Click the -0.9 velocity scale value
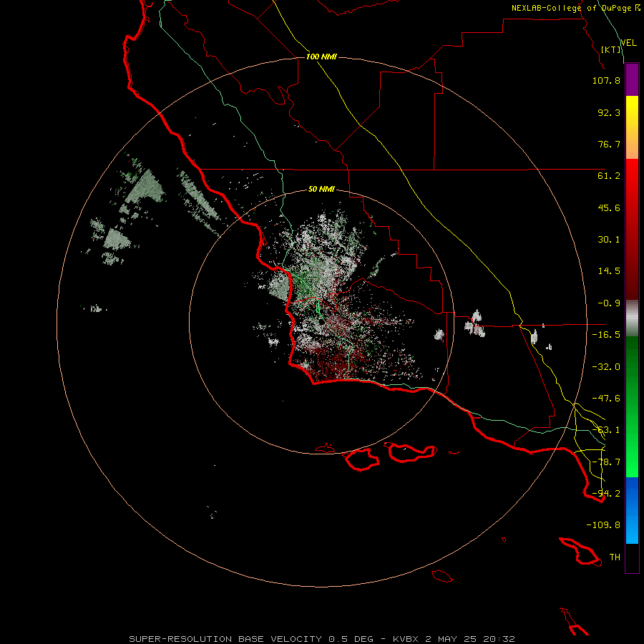Image resolution: width=644 pixels, height=644 pixels. click(609, 303)
